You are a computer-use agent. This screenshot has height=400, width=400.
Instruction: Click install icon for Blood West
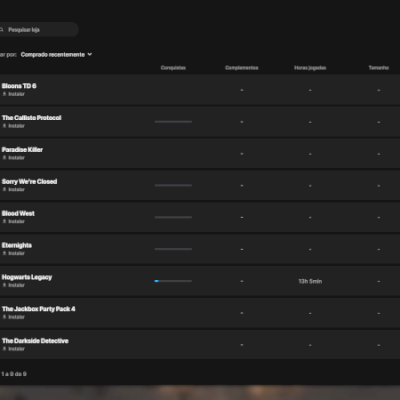tap(4, 222)
